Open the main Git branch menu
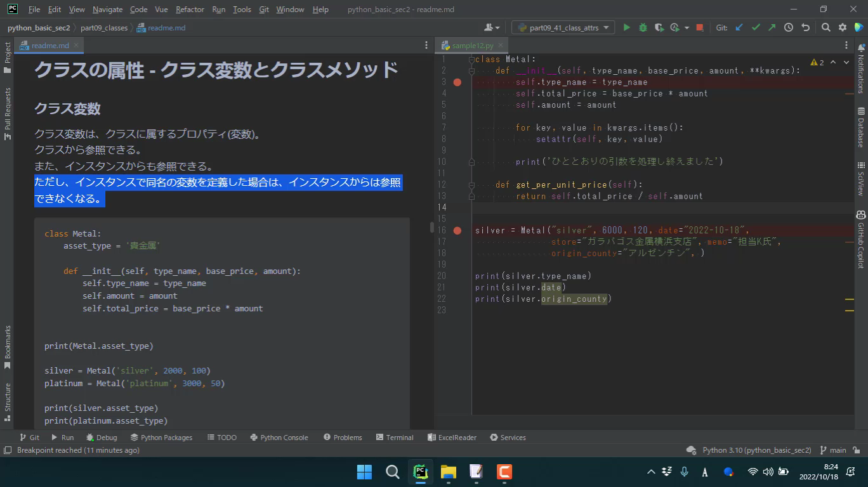The width and height of the screenshot is (868, 487). pos(834,450)
